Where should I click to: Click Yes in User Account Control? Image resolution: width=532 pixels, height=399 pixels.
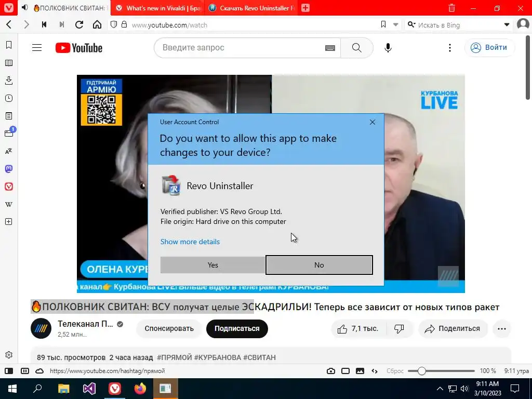212,265
